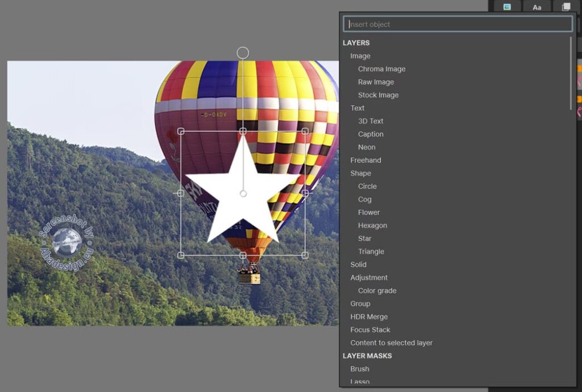Select the Star shape option

(x=364, y=239)
